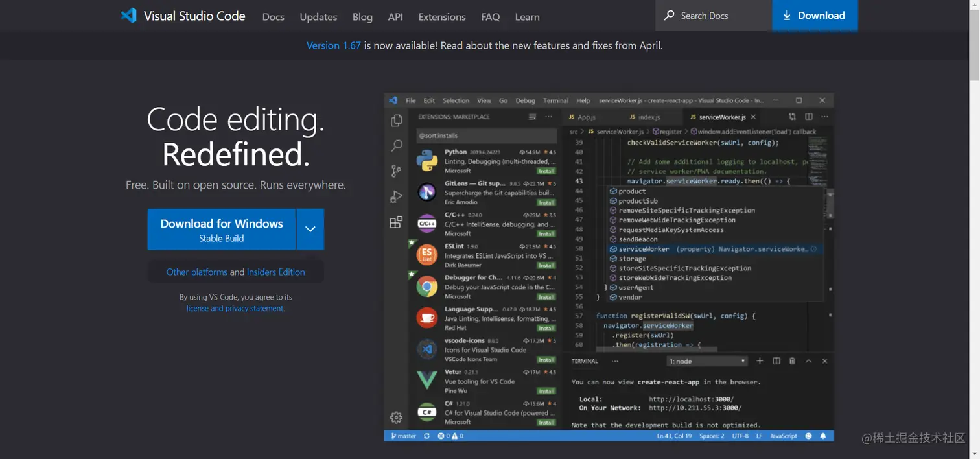Image resolution: width=980 pixels, height=459 pixels.
Task: Click the File menu in screenshot
Action: [x=410, y=100]
